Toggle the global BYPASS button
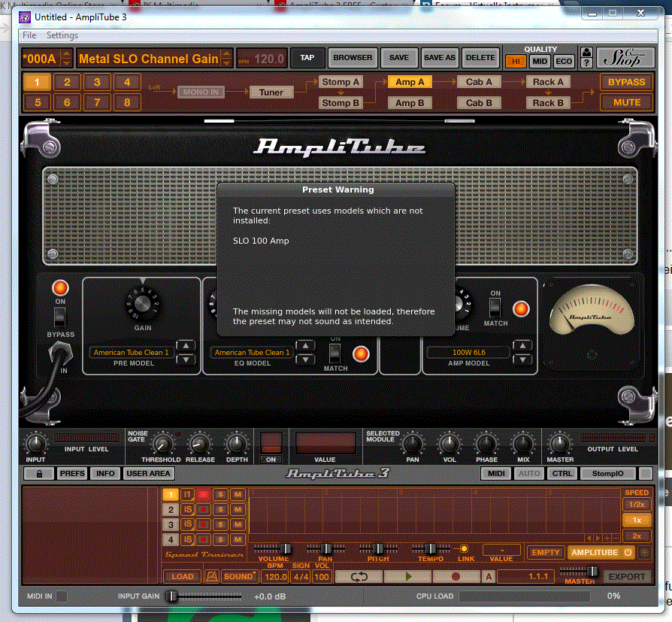672x622 pixels. click(626, 82)
